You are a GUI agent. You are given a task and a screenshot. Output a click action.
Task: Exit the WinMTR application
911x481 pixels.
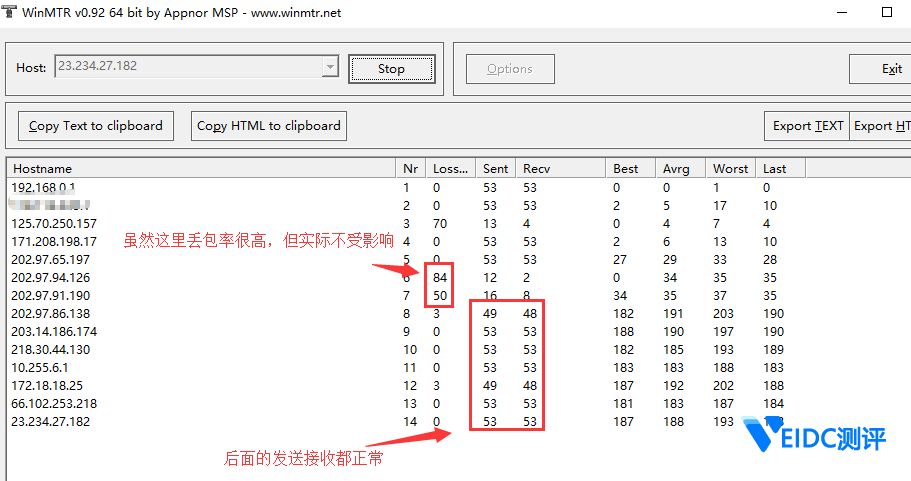880,69
